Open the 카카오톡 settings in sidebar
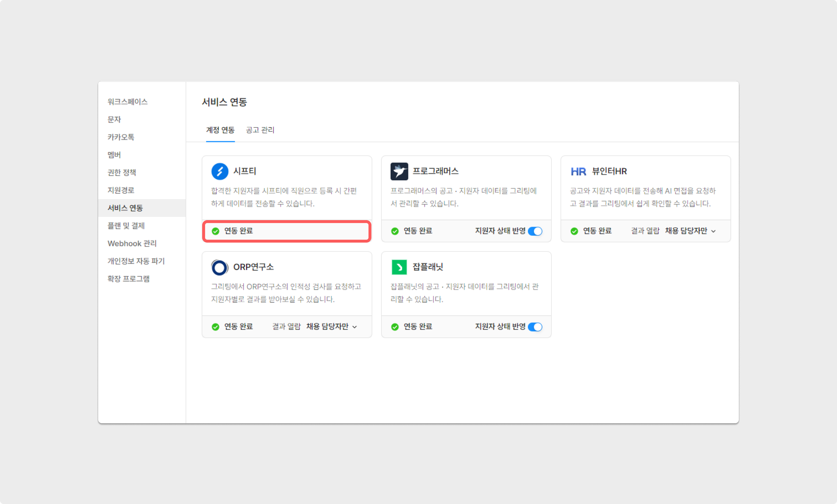 121,137
